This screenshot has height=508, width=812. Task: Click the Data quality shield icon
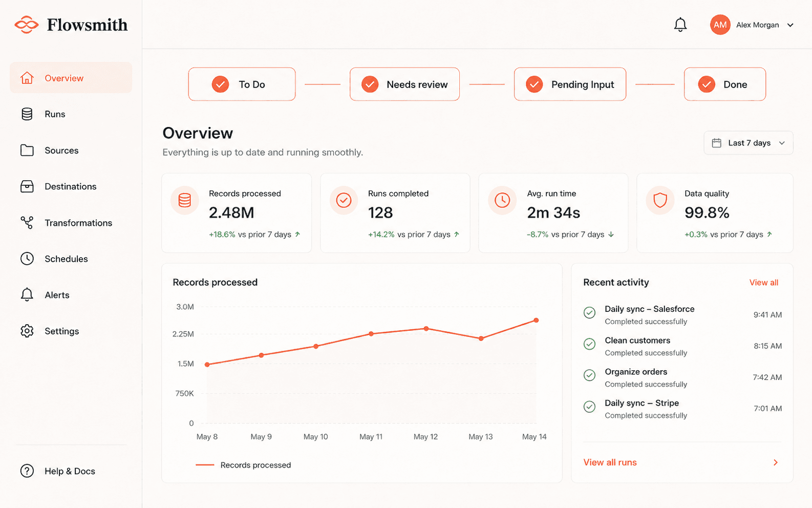(x=660, y=200)
